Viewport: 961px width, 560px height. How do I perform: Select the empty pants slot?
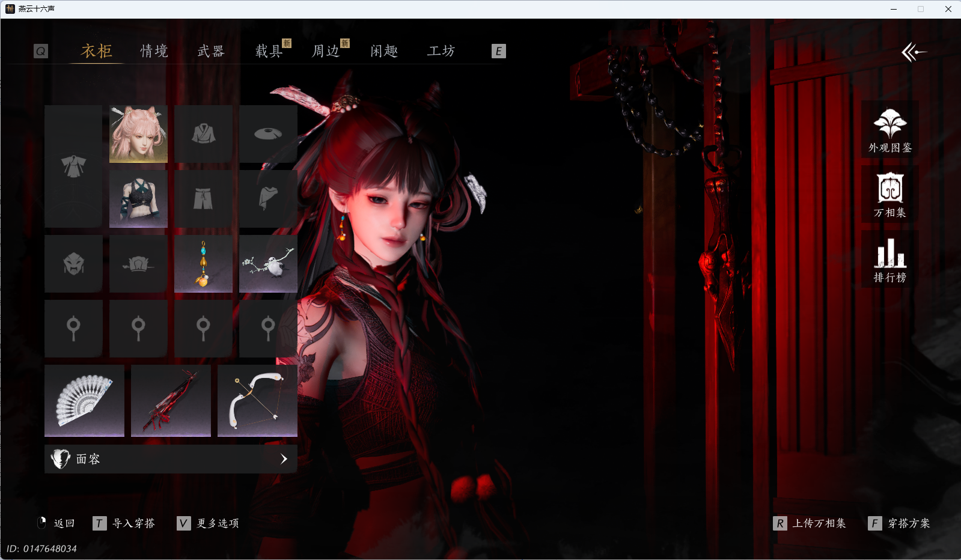[203, 199]
